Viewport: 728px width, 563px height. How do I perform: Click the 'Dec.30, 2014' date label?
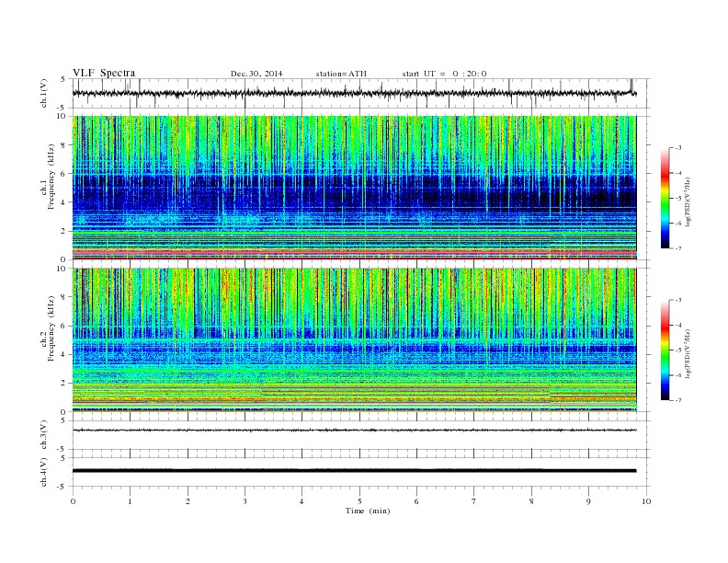click(x=256, y=74)
